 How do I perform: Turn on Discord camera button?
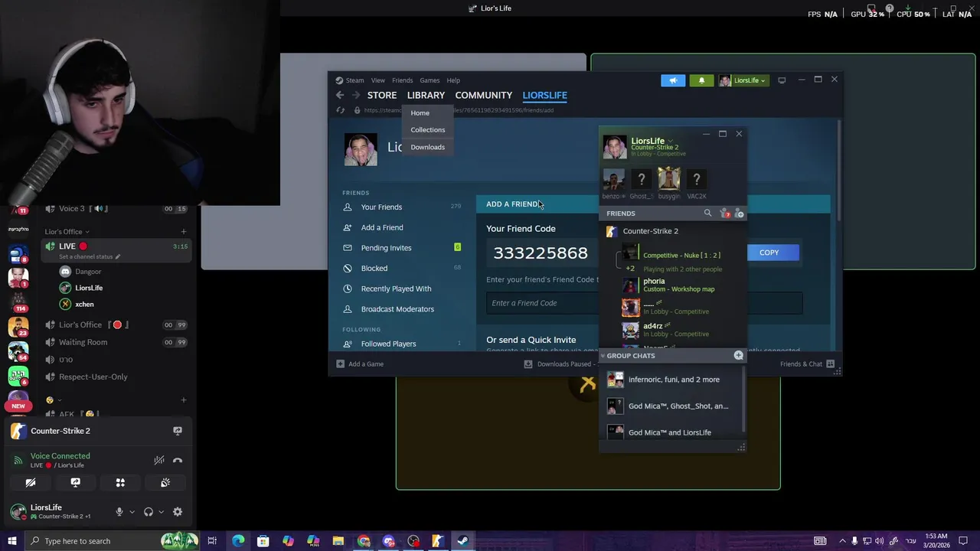coord(31,483)
